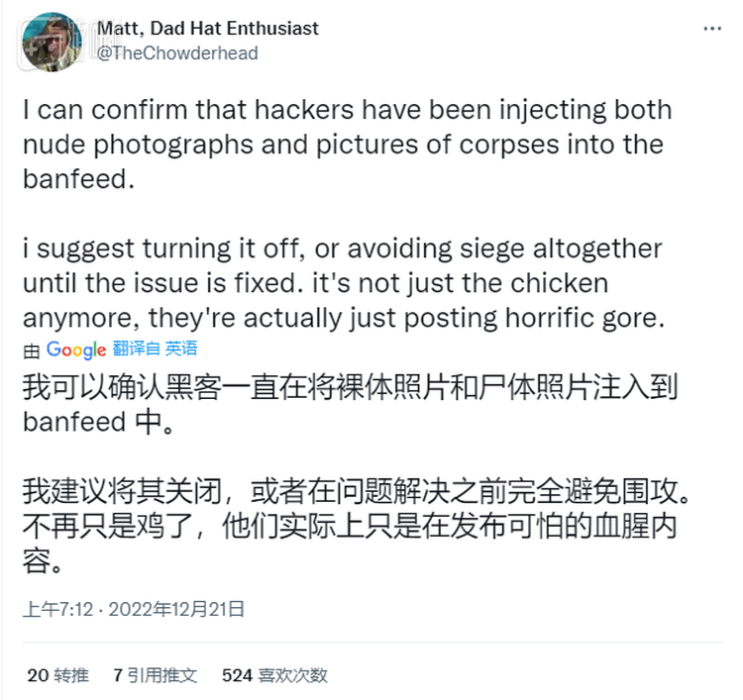
Task: View the 7 引用推文 quote tweets
Action: (x=155, y=675)
